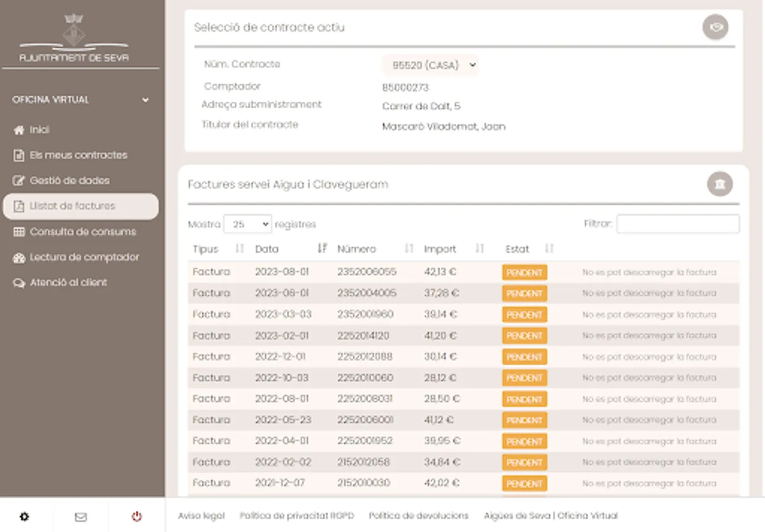Sort table by Estat column arrows
The width and height of the screenshot is (765, 532).
point(549,249)
